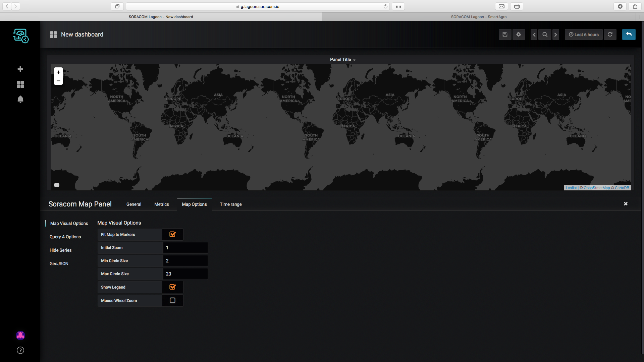Click the Max Circle Size input field
The image size is (644, 362).
185,274
